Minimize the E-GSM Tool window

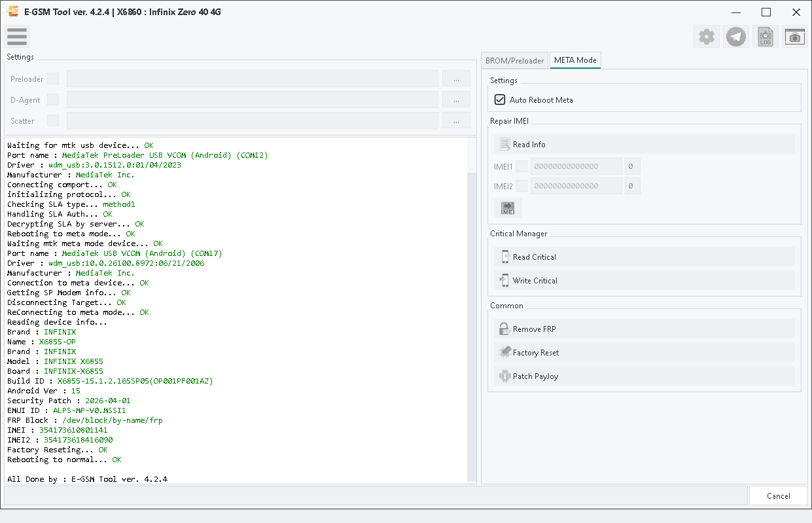coord(736,12)
